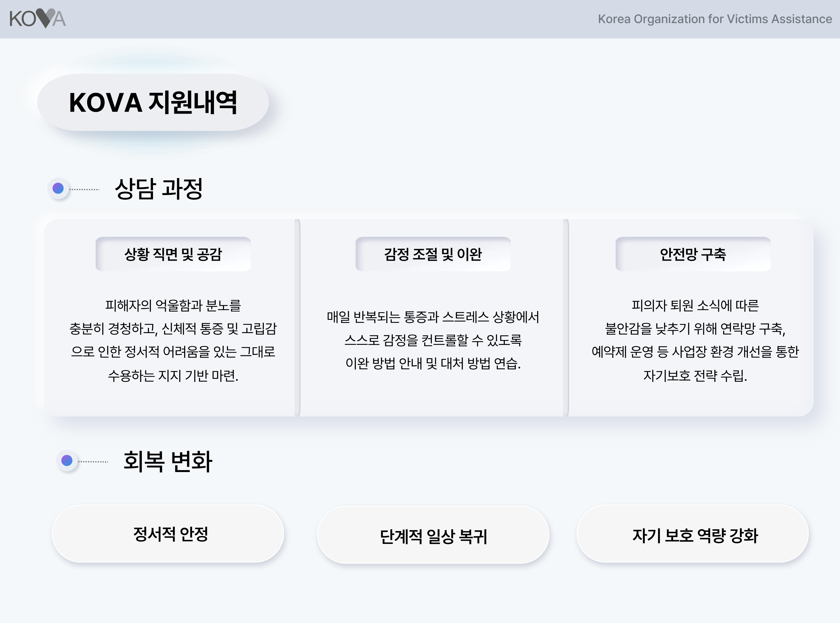Click the purple bullet beside 상담 과정
840x623 pixels.
(x=58, y=188)
